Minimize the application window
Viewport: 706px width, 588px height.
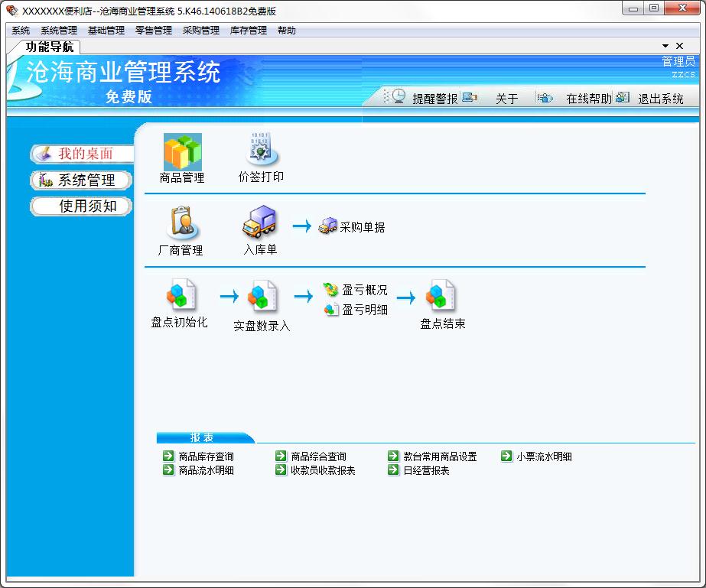coord(633,8)
